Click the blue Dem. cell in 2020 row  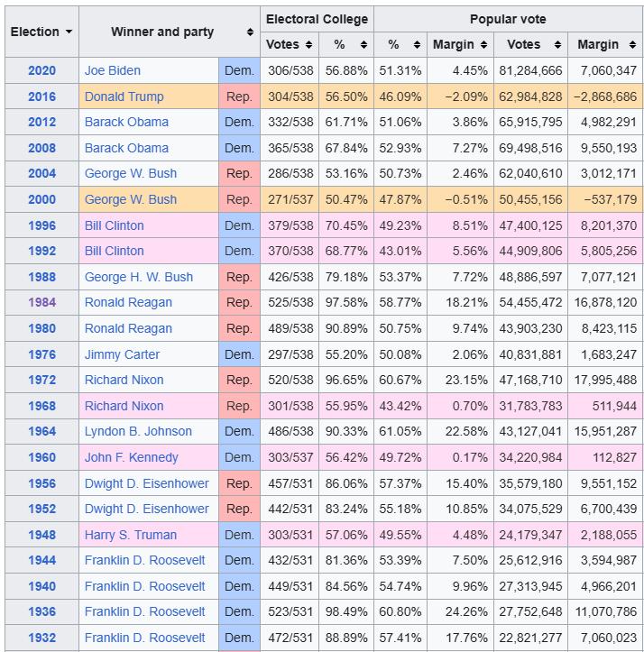[239, 70]
